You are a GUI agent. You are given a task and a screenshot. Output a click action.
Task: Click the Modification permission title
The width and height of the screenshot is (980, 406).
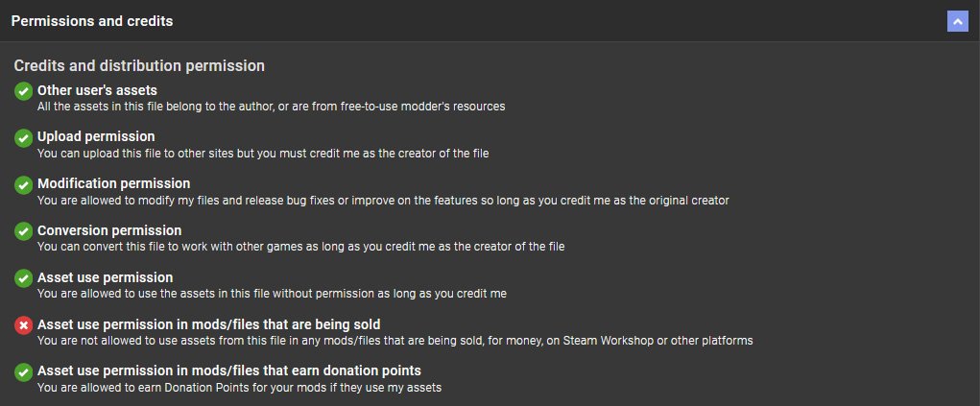click(x=113, y=183)
